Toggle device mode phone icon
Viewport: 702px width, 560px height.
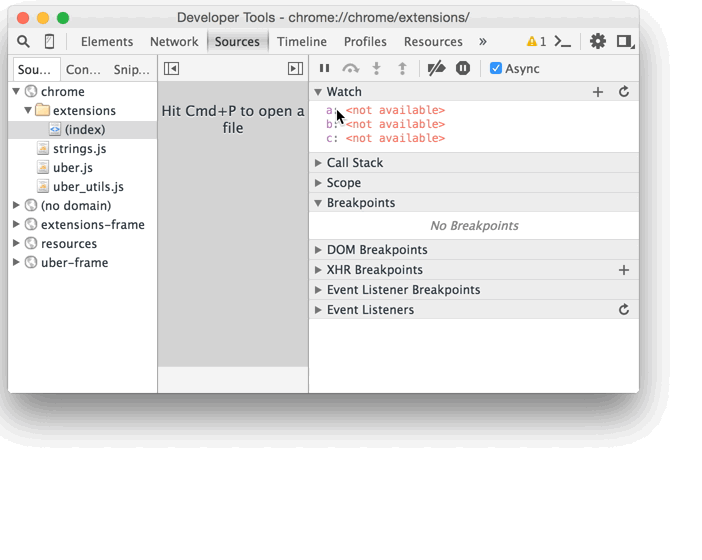click(x=50, y=42)
